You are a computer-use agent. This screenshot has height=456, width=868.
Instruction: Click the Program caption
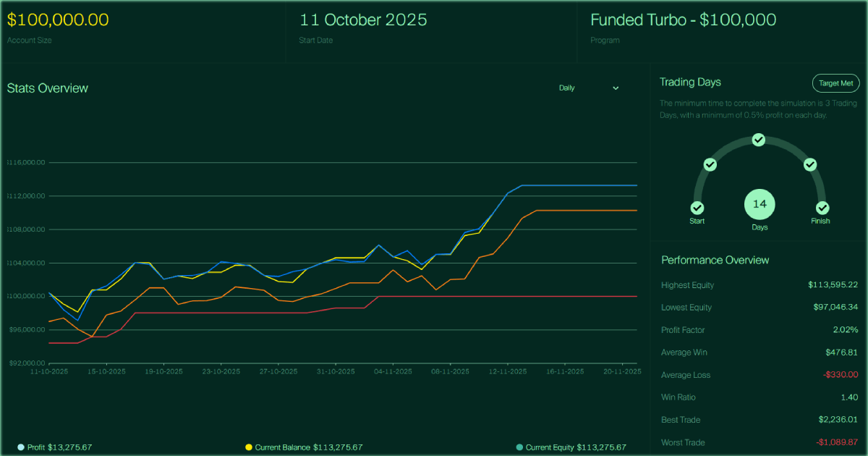pyautogui.click(x=605, y=41)
